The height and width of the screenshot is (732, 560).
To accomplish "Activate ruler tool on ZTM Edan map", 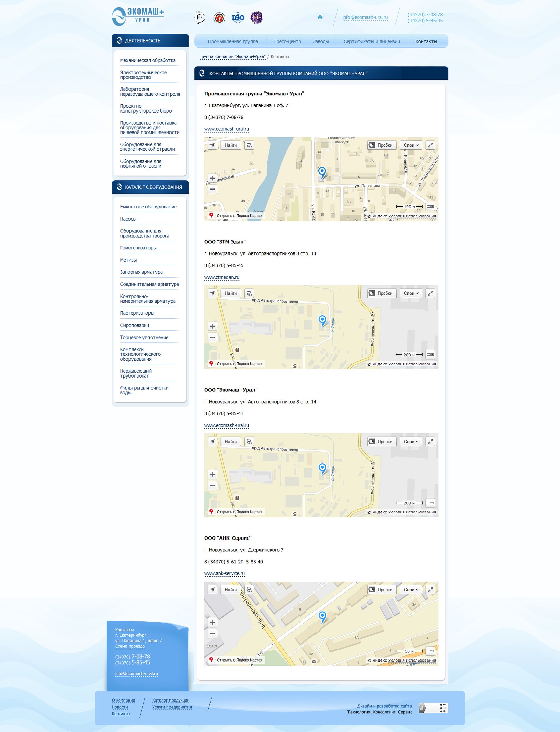I will [430, 354].
